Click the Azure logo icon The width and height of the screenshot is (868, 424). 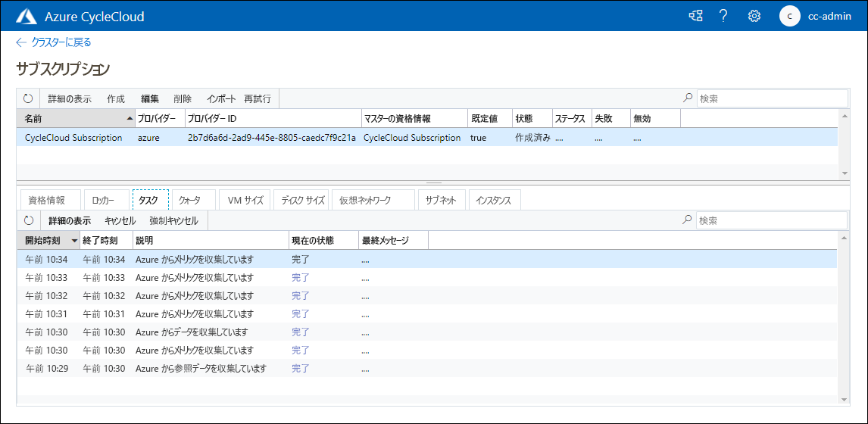pyautogui.click(x=26, y=17)
